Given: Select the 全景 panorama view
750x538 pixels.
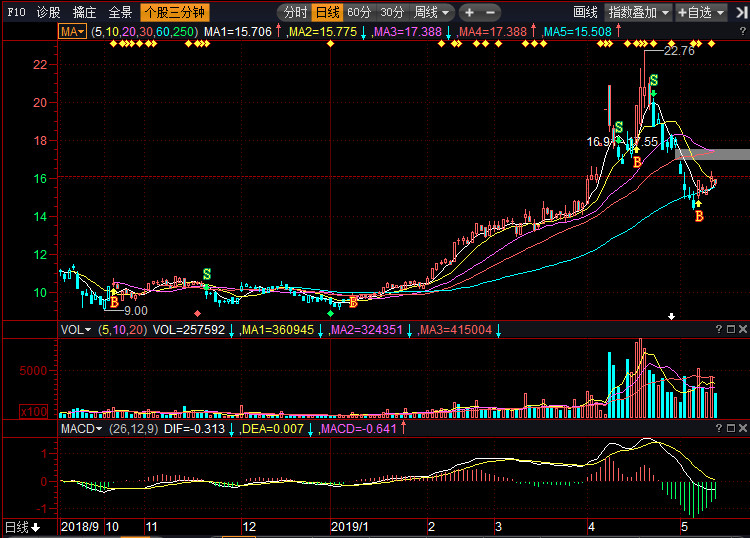Looking at the screenshot, I should (120, 13).
